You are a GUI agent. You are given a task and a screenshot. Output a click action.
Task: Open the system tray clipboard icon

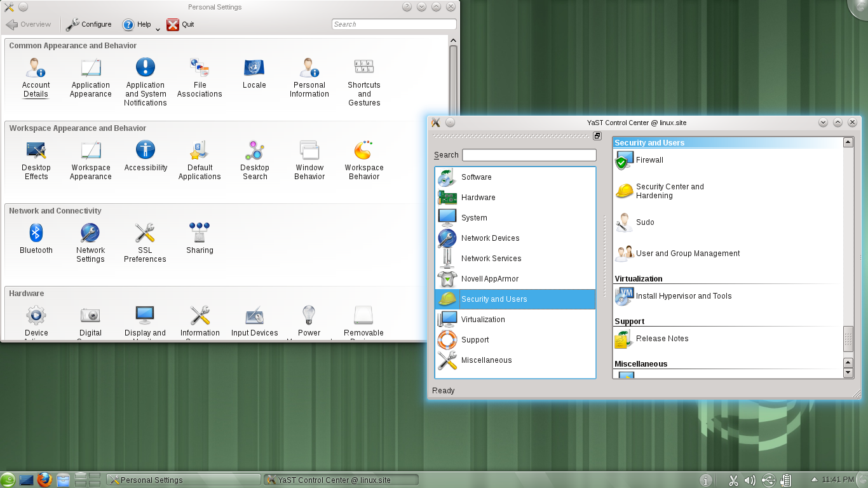[x=733, y=480]
